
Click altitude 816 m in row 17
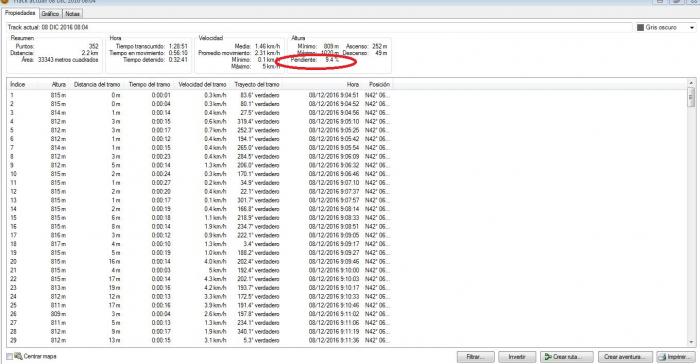pyautogui.click(x=58, y=235)
